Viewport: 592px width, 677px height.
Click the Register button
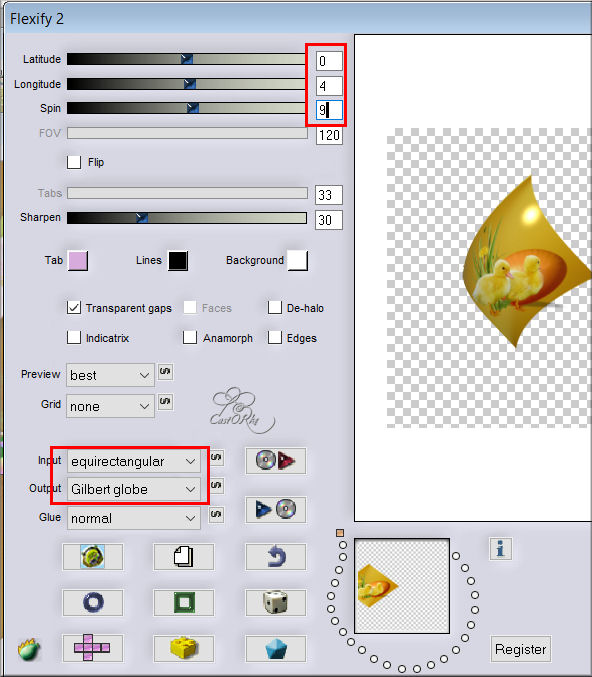tap(520, 649)
